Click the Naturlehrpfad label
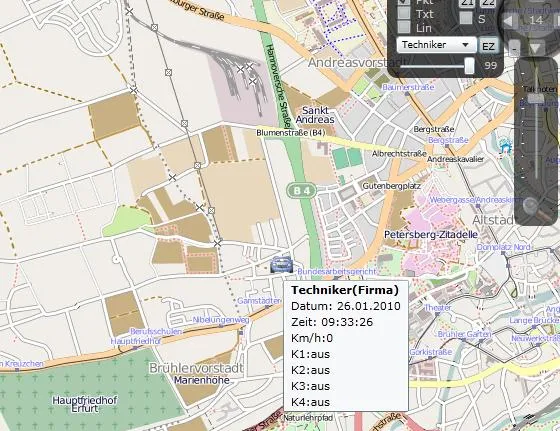 (308, 417)
